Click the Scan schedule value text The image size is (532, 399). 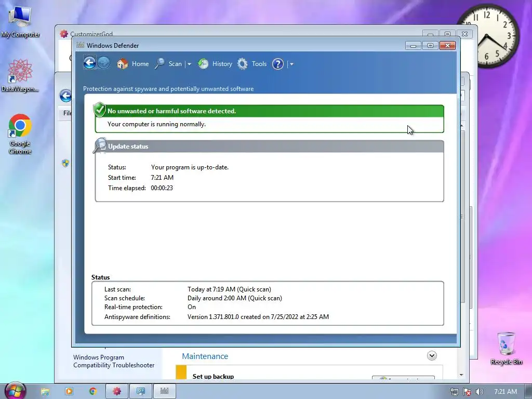[x=235, y=298]
